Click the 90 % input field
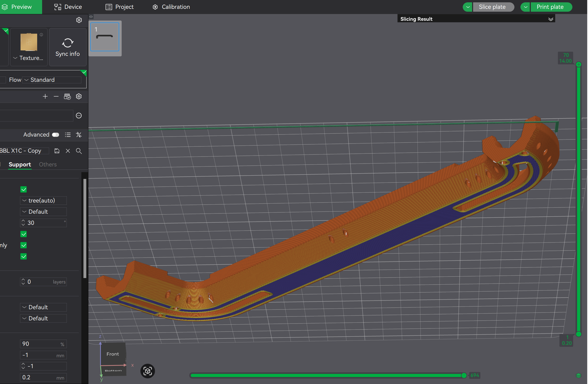 (43, 344)
